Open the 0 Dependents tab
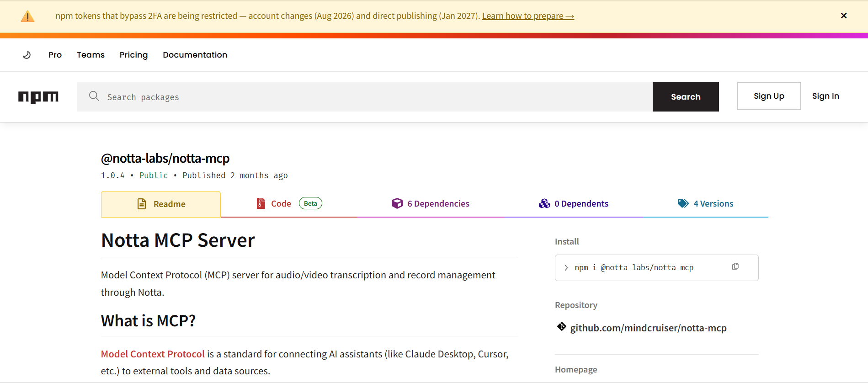 pos(573,204)
